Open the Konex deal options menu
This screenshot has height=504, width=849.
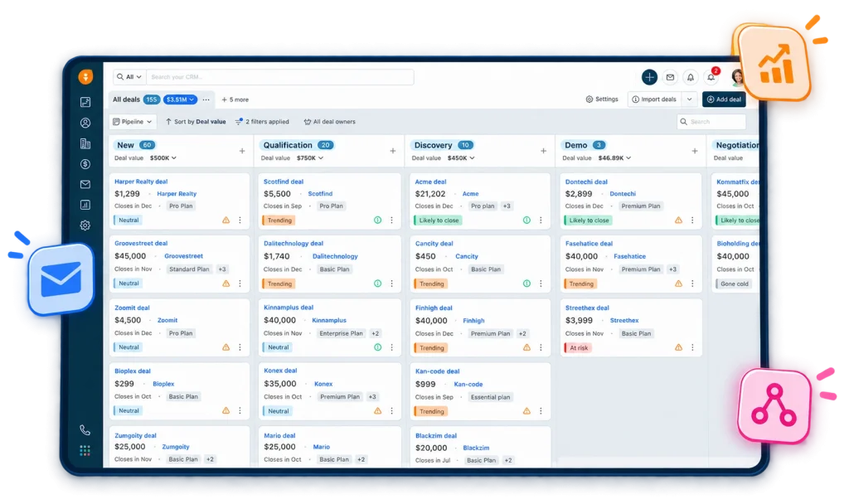pyautogui.click(x=391, y=411)
